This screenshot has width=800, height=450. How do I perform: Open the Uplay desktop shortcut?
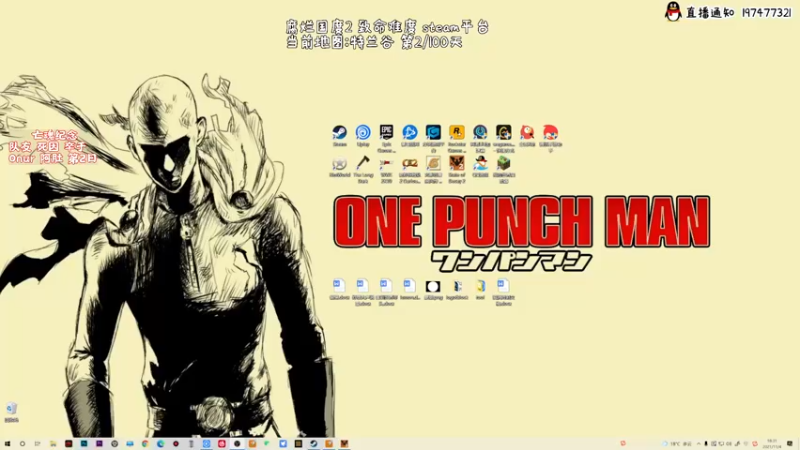tap(363, 136)
